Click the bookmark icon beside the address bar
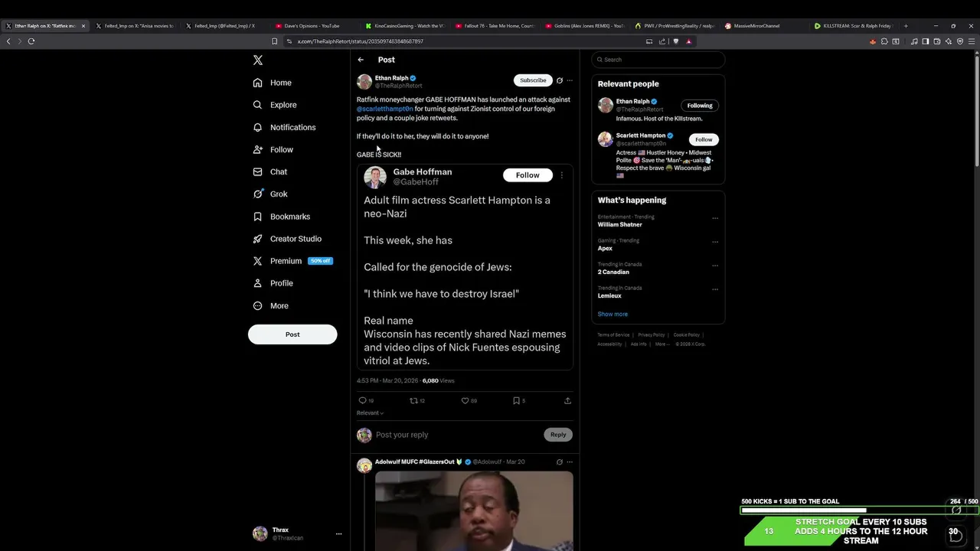 point(274,41)
